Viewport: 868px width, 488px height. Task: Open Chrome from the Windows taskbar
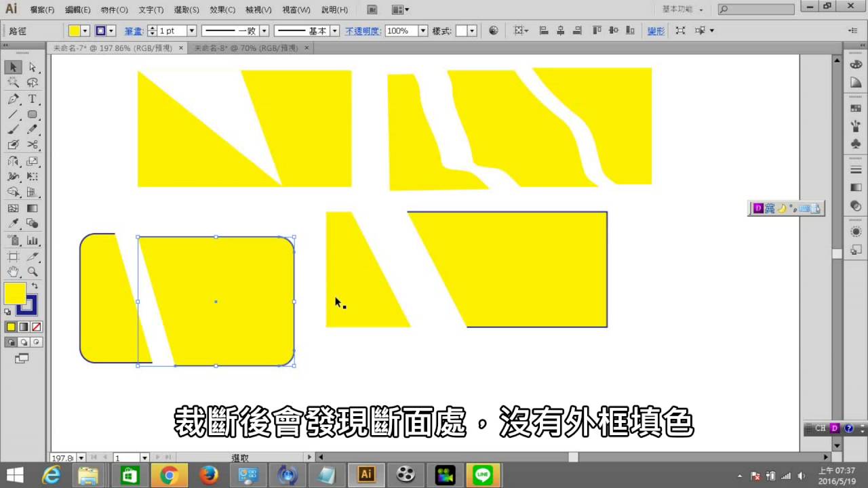click(169, 475)
